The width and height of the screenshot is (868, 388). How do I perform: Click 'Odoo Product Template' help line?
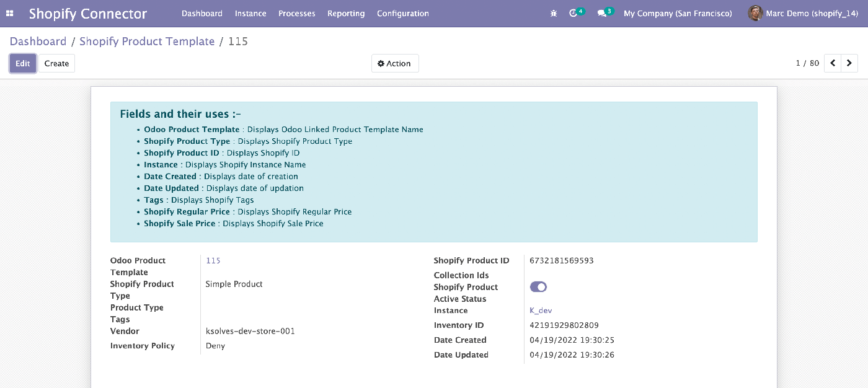(283, 130)
